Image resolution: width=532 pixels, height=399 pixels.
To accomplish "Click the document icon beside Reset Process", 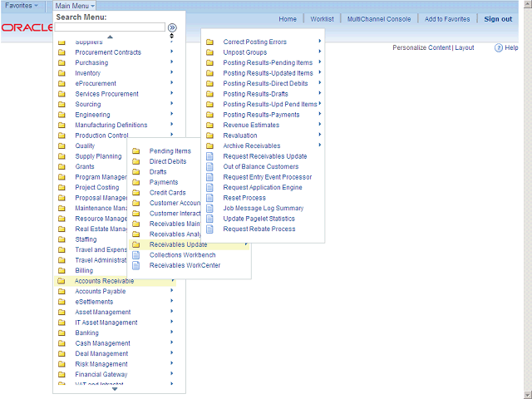I will (x=209, y=198).
